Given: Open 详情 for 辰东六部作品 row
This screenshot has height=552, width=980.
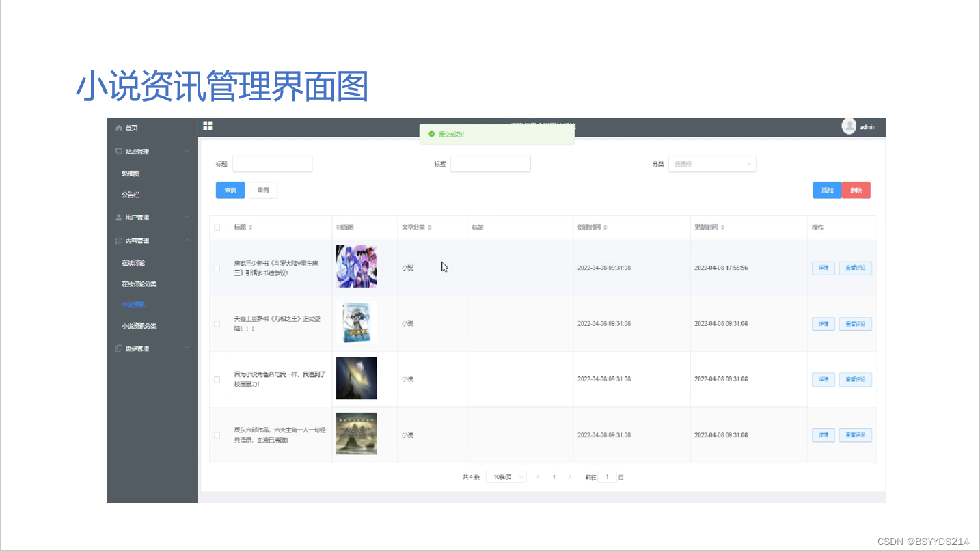Looking at the screenshot, I should tap(824, 435).
